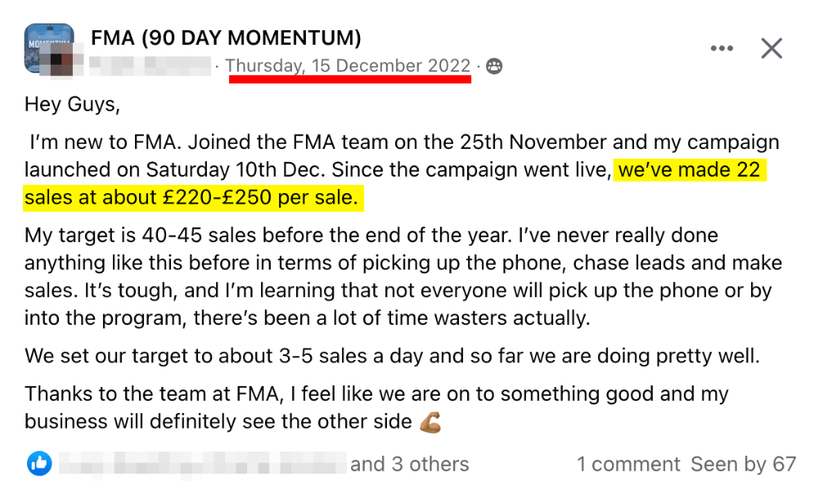
Task: View the 'Seen by 67' list
Action: coord(743,464)
